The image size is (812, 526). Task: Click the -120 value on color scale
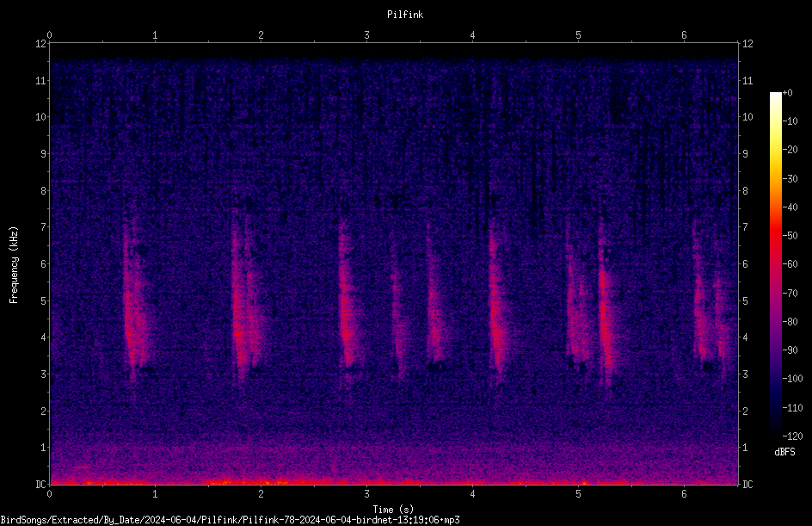coord(792,436)
